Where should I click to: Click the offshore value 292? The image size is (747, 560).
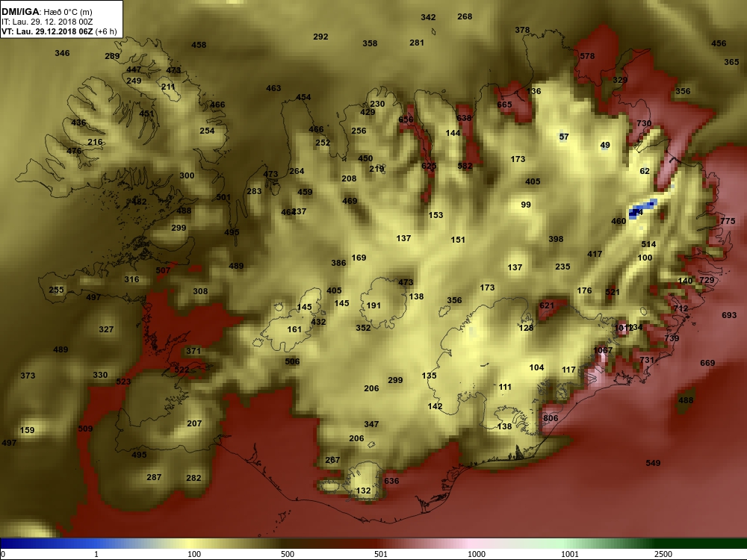(320, 37)
